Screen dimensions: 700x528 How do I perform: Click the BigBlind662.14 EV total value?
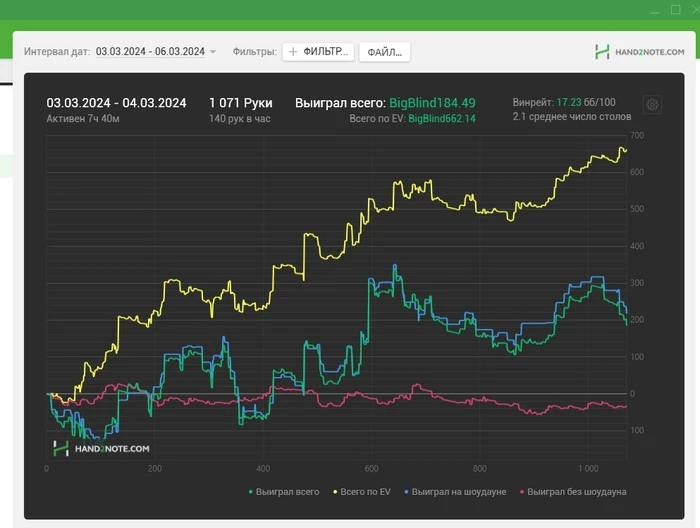coord(442,119)
